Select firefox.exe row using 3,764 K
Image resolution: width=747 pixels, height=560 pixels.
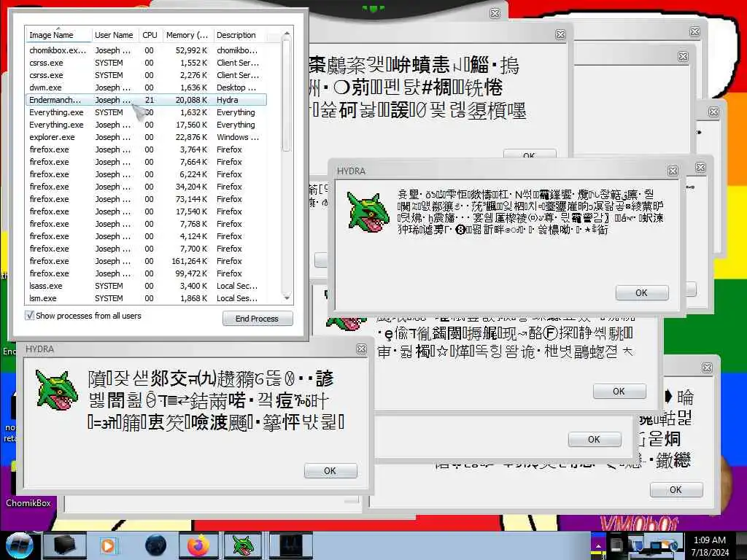pyautogui.click(x=146, y=149)
